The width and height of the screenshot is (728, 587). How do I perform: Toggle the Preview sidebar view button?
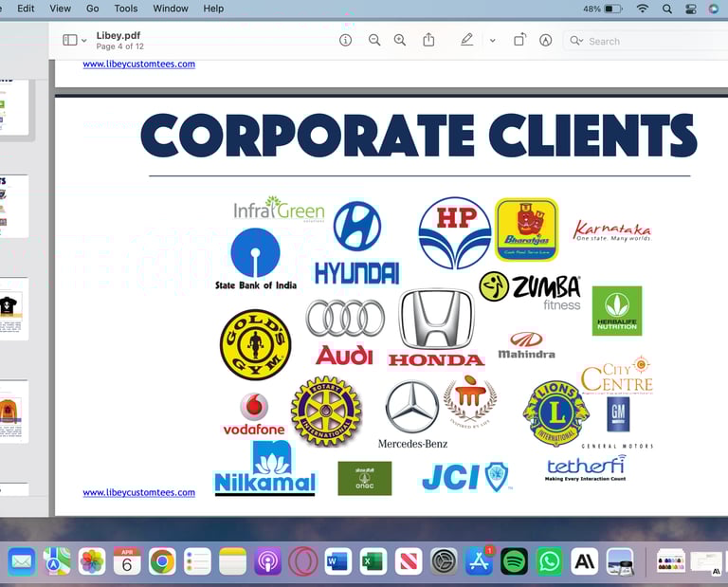[x=69, y=41]
